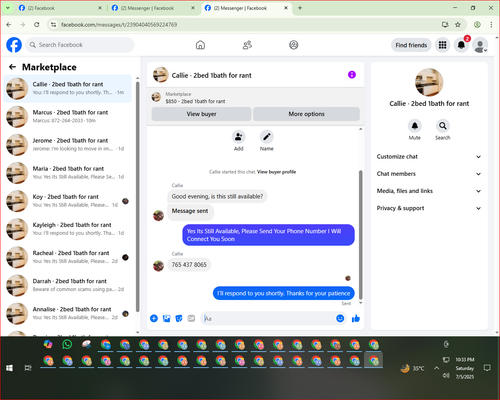
Task: Go back with the arrow beside Marketplace
Action: click(12, 67)
